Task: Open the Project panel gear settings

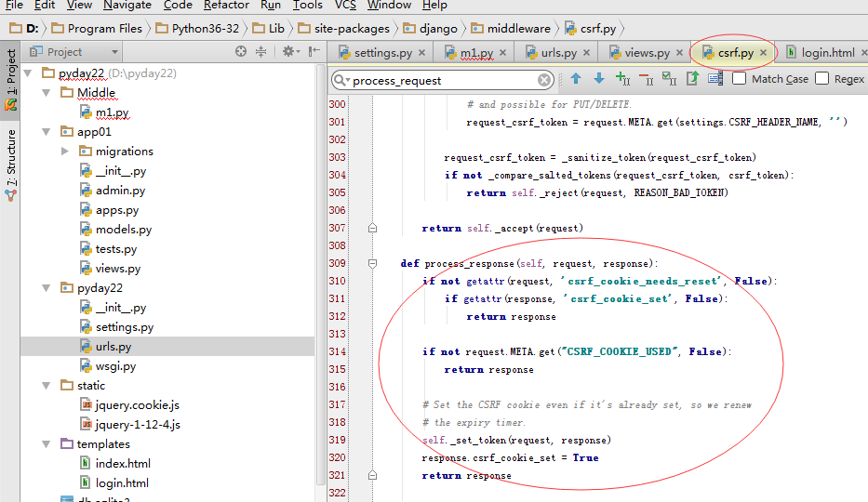Action: click(x=288, y=52)
